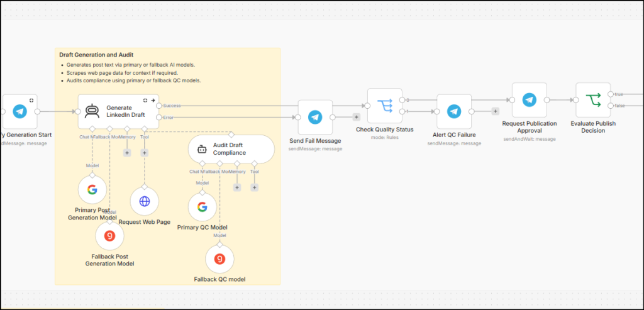This screenshot has width=644, height=310.
Task: Select the Send Fail Message Telegram node
Action: pos(315,117)
